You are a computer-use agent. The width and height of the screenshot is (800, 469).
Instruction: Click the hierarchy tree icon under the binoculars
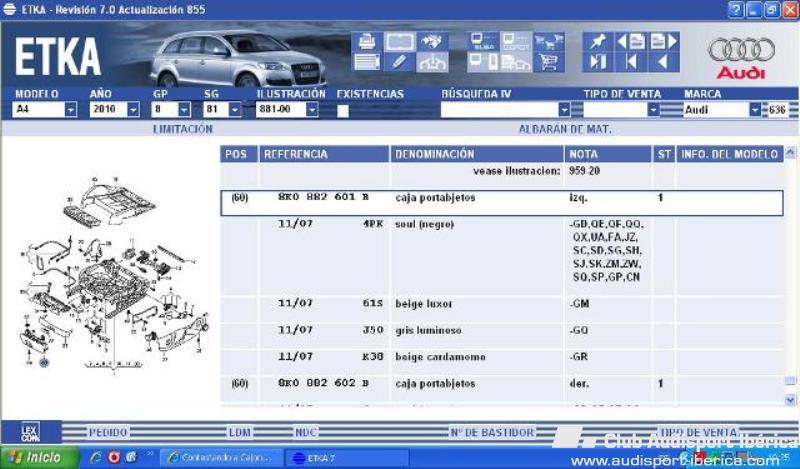pyautogui.click(x=432, y=62)
